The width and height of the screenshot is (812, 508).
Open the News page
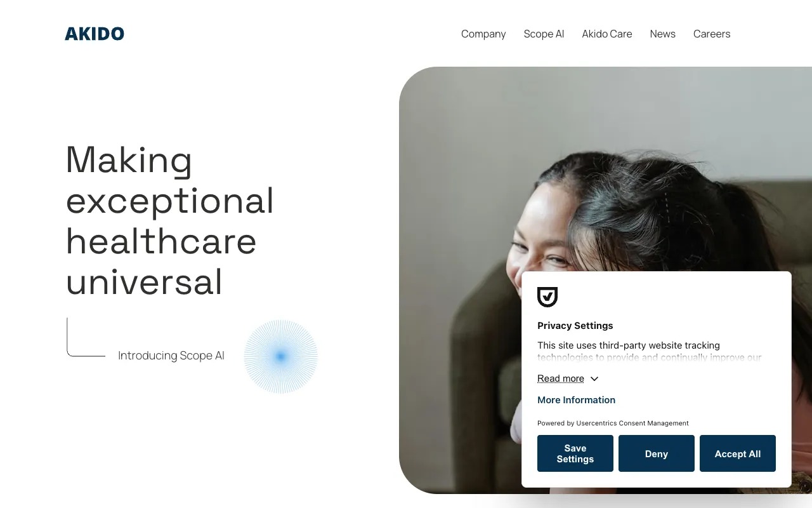(x=663, y=34)
